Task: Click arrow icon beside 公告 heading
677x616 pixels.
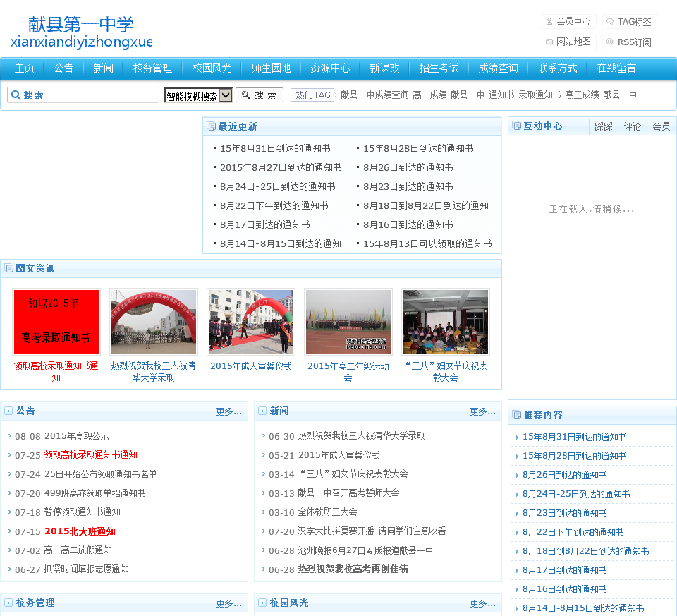Action: coord(8,411)
